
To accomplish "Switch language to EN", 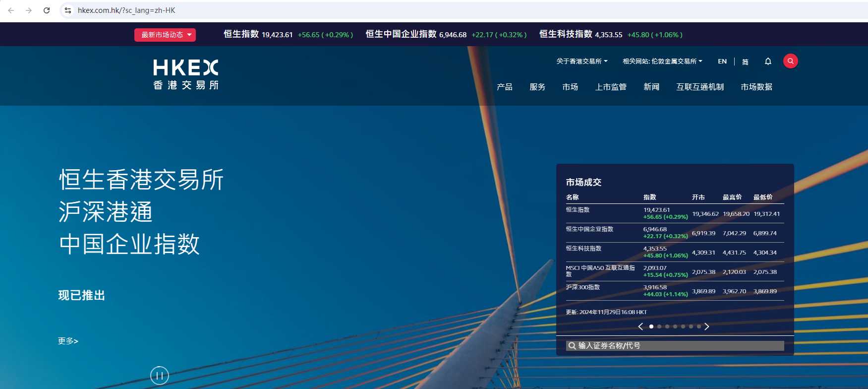I will (x=722, y=62).
